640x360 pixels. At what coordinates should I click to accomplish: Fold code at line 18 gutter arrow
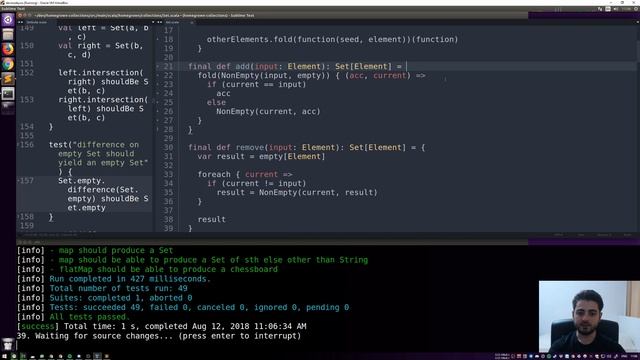tap(158, 39)
